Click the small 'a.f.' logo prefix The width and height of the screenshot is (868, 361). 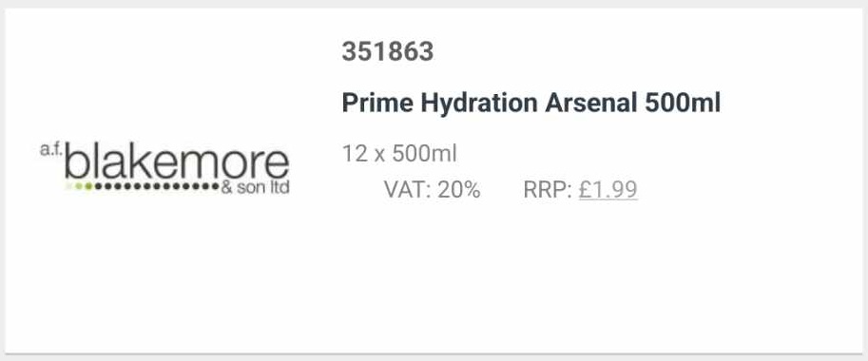[49, 149]
